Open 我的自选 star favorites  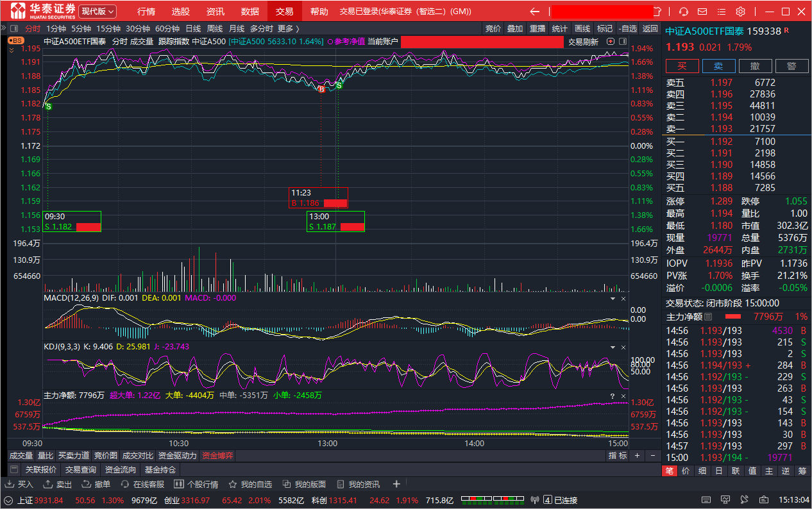tap(251, 484)
